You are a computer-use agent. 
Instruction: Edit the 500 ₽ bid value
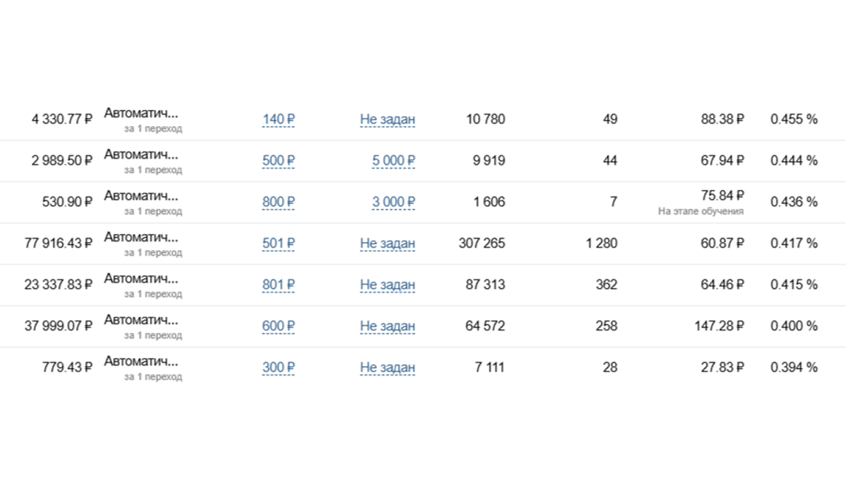(x=279, y=161)
